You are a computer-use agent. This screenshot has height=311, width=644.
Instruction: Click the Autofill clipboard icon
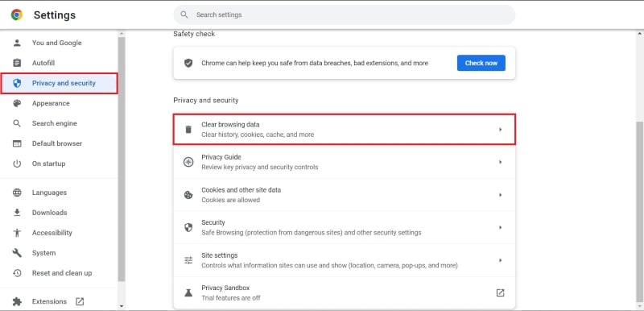click(17, 63)
